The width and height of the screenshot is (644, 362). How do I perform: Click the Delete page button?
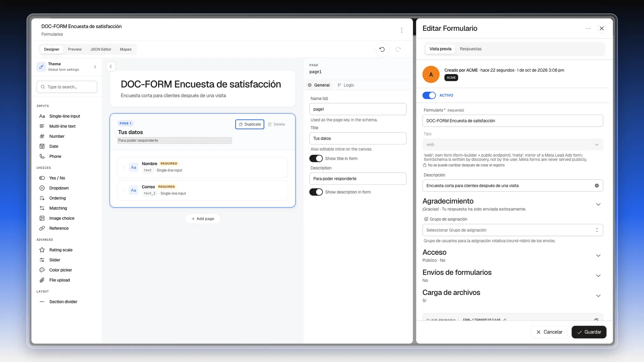tap(276, 124)
